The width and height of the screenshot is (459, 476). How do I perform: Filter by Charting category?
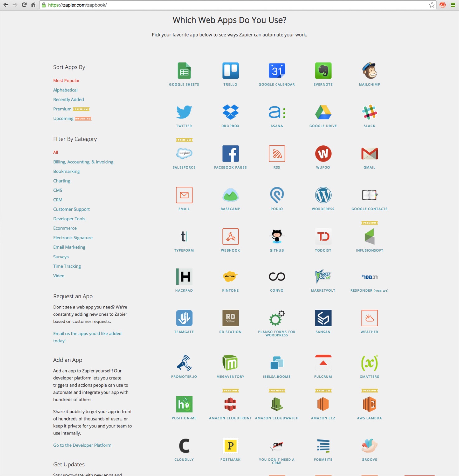coord(62,181)
